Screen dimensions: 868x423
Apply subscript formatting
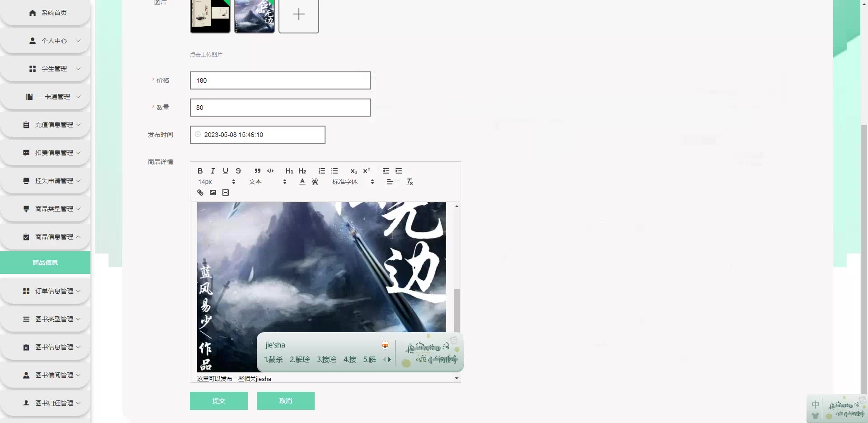(x=354, y=171)
